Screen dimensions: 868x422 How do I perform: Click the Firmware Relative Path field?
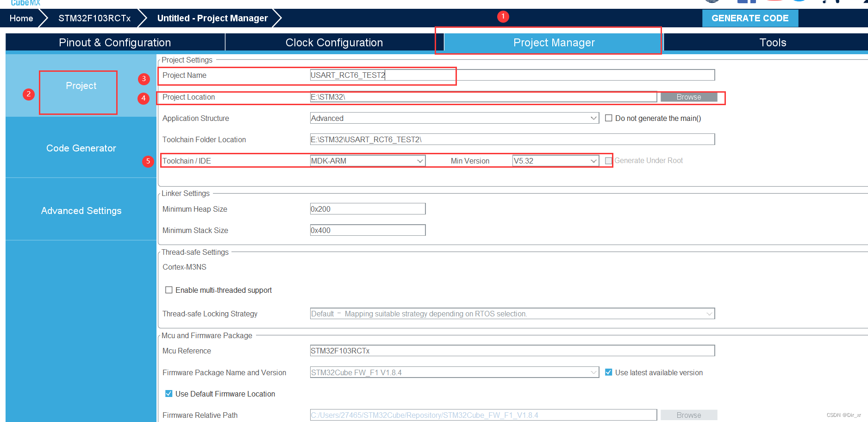pos(483,415)
